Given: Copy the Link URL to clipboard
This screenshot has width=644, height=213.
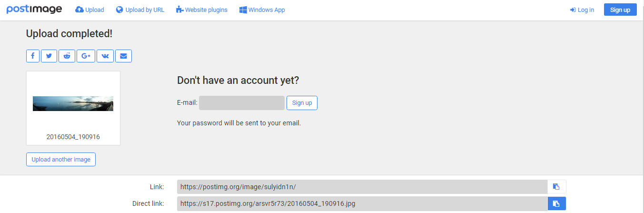Looking at the screenshot, I should click(x=556, y=186).
